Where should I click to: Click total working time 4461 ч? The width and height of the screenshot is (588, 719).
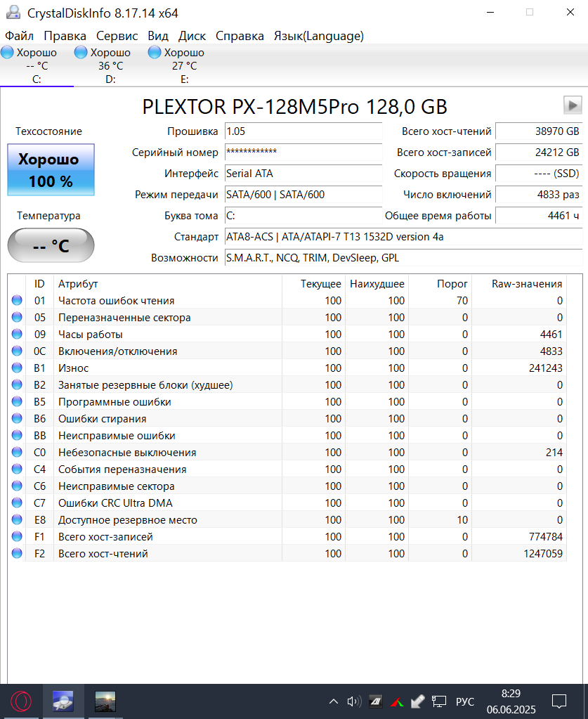pyautogui.click(x=539, y=216)
